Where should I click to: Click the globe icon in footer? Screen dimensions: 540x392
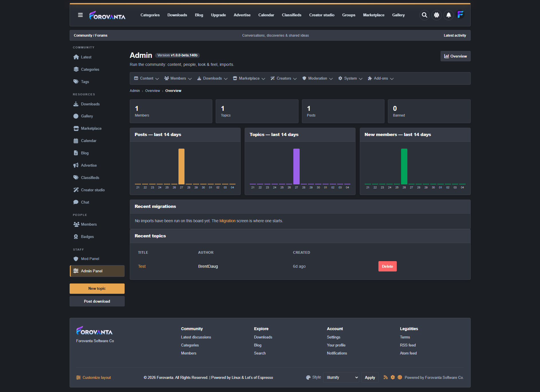(400, 377)
